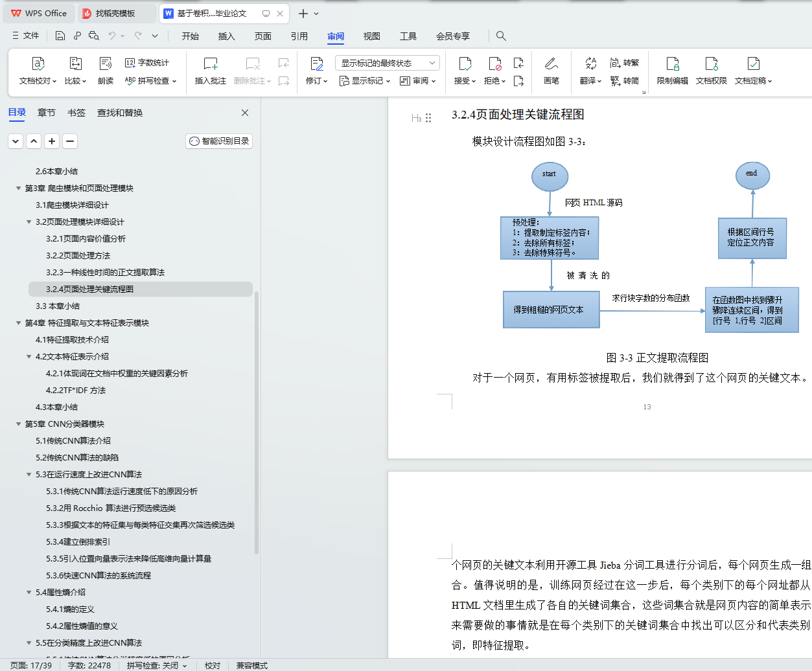The height and width of the screenshot is (671, 812).
Task: Select the 章节 navigation pane tab
Action: pos(47,113)
